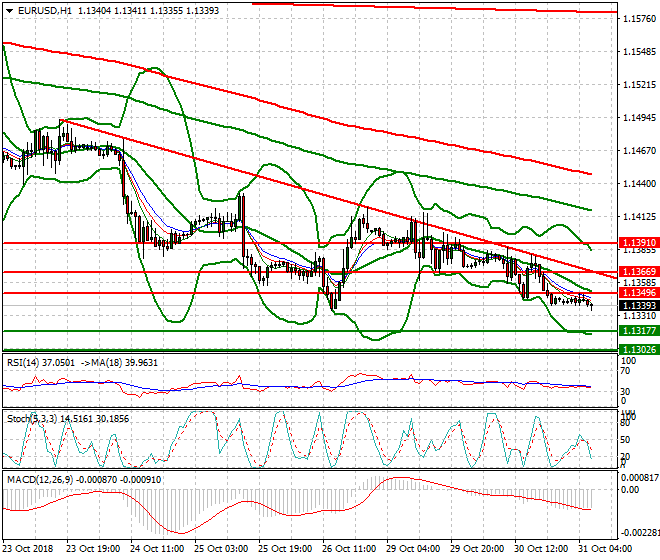The width and height of the screenshot is (660, 560).
Task: Select the 24 Oct 11:00 time axis label
Action: tap(157, 549)
